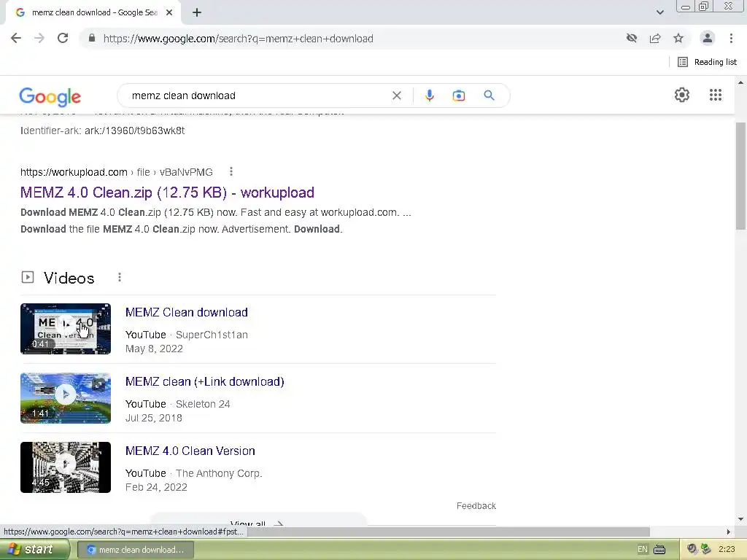Open the Reading list panel

click(x=707, y=62)
